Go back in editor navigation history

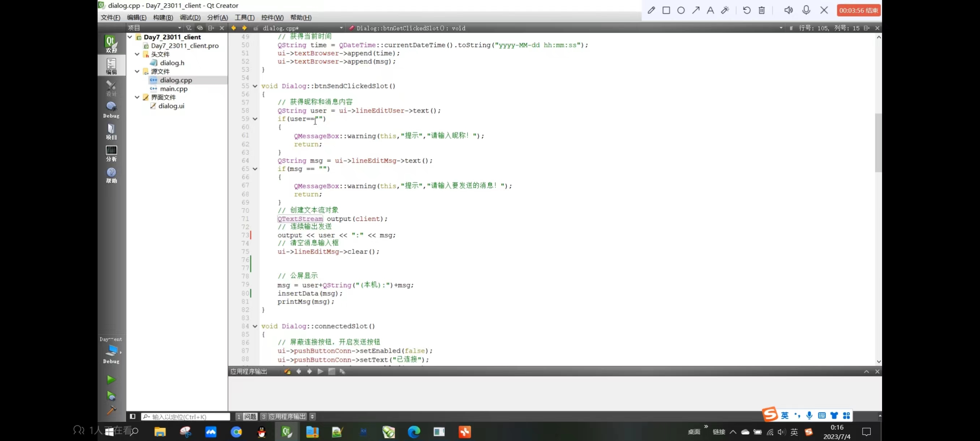pyautogui.click(x=233, y=28)
